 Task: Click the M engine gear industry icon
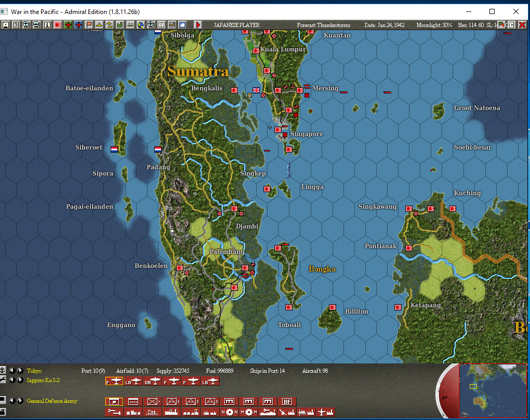[x=249, y=412]
